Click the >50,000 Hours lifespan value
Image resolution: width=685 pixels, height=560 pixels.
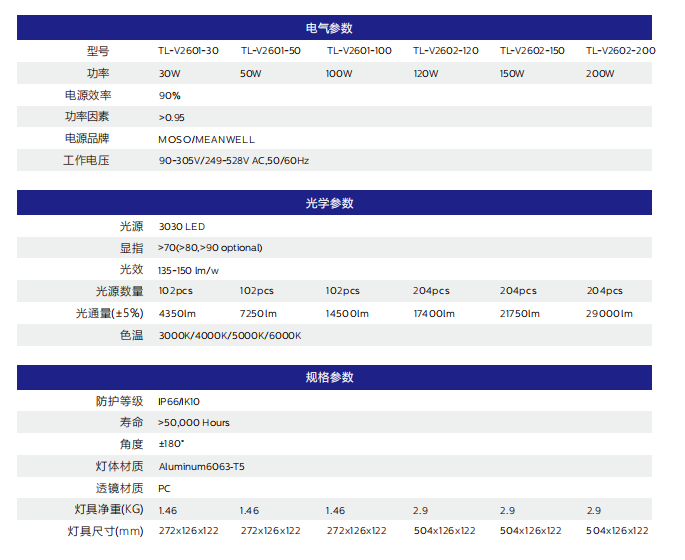click(x=194, y=423)
